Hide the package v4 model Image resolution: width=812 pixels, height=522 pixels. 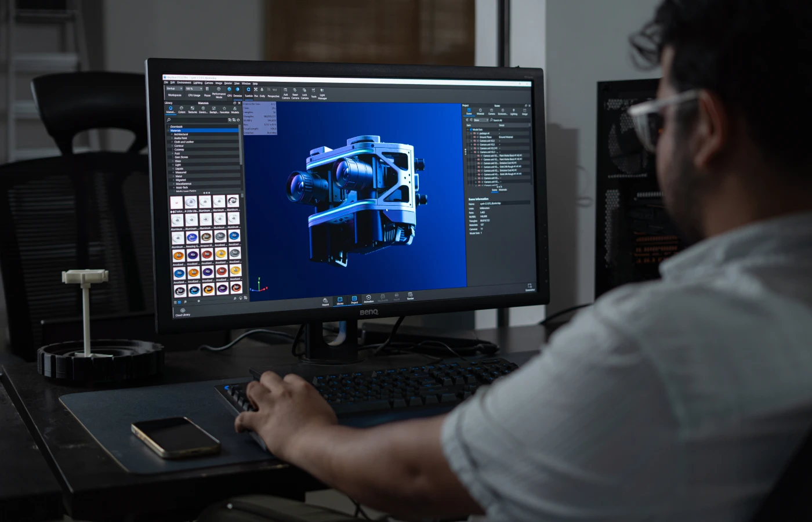(474, 133)
